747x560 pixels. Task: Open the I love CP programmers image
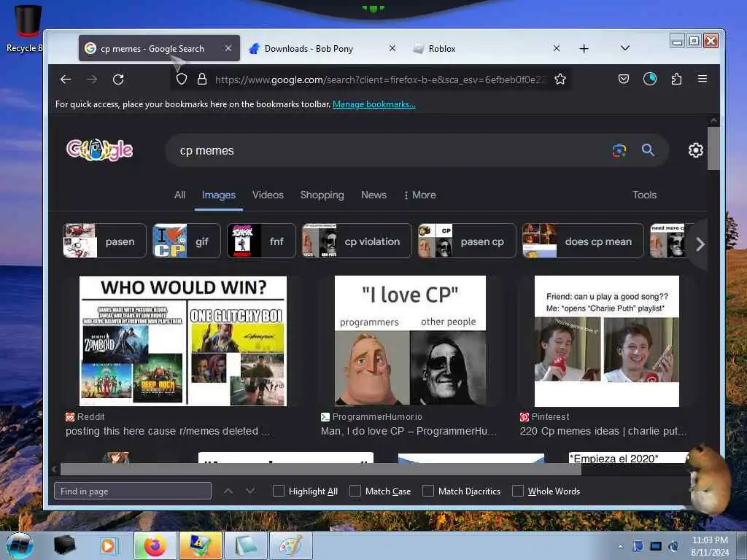coord(410,341)
